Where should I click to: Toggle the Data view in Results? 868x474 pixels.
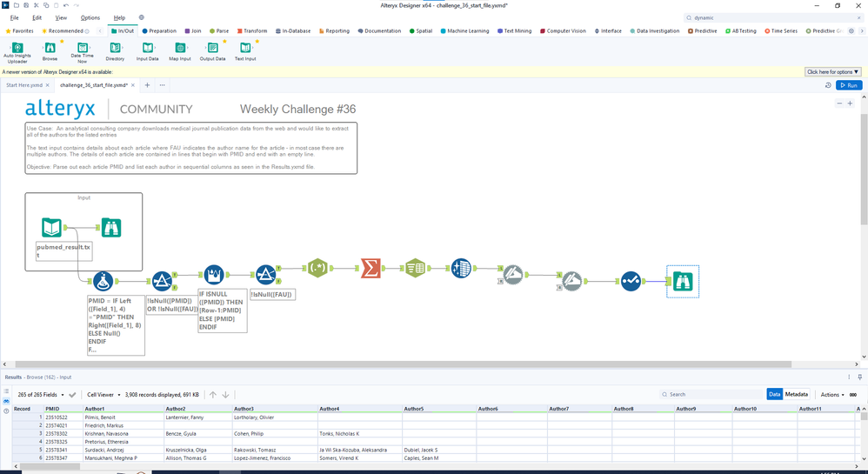[x=774, y=394]
